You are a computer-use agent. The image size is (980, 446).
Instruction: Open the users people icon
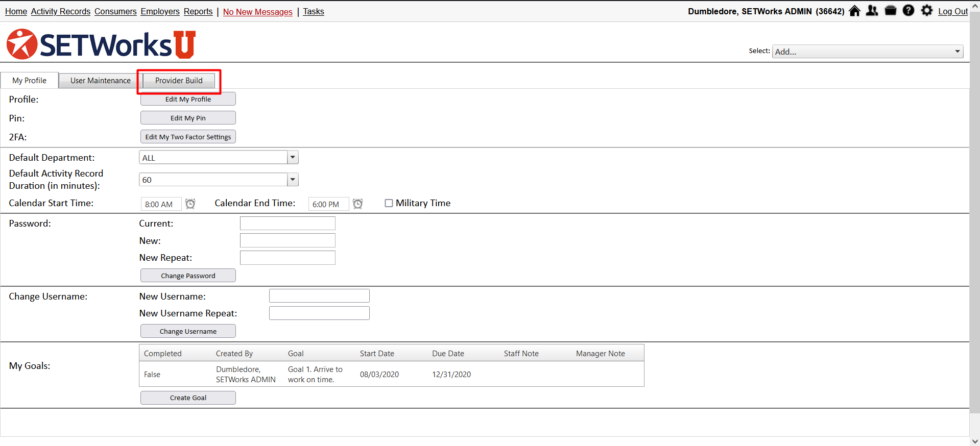pyautogui.click(x=872, y=11)
